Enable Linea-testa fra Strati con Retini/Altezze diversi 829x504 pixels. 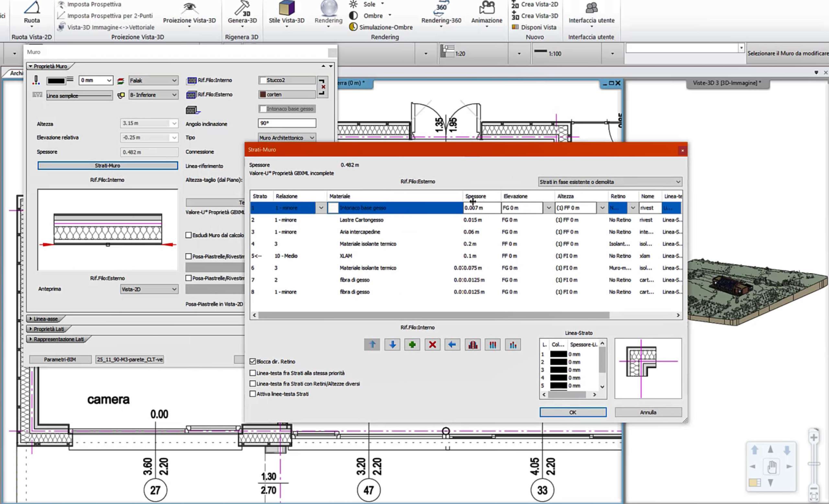coord(253,384)
